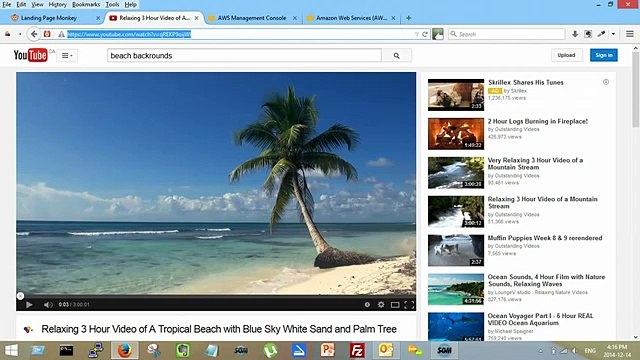
Task: Click the volume icon in system tray
Action: (x=574, y=351)
